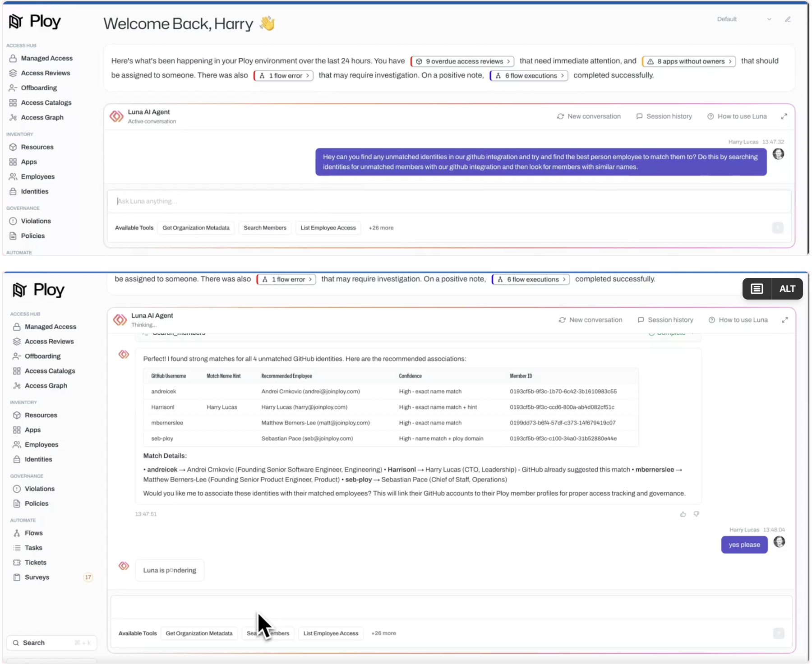The image size is (812, 665).
Task: Give thumbs down to Luna's response
Action: click(x=697, y=514)
